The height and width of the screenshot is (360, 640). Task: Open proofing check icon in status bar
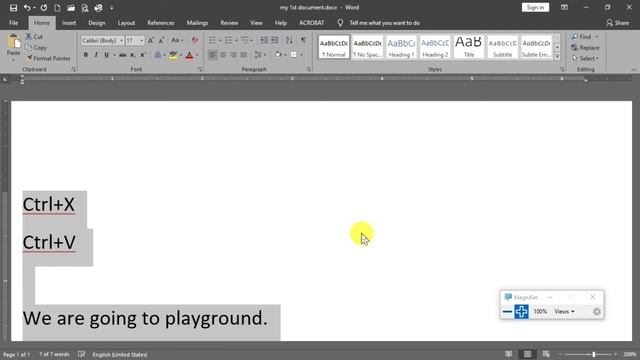(x=82, y=354)
